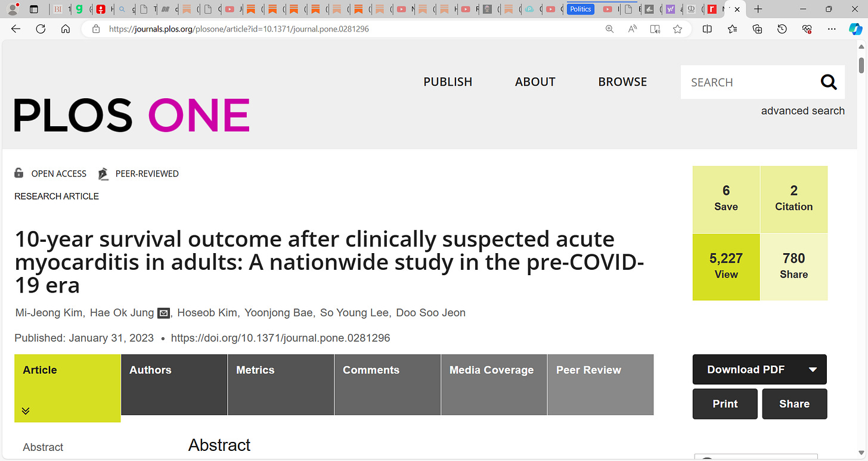Screen dimensions: 868x461
Task: Open author Doo Soo Jeon details
Action: [431, 313]
